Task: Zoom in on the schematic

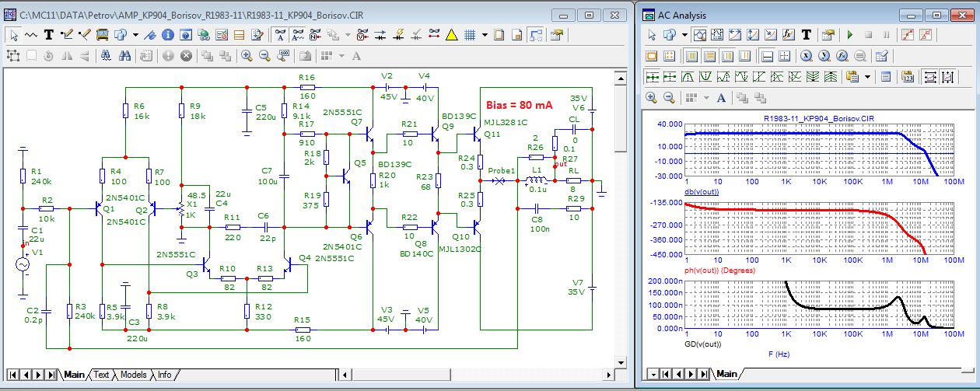Action: pyautogui.click(x=247, y=56)
